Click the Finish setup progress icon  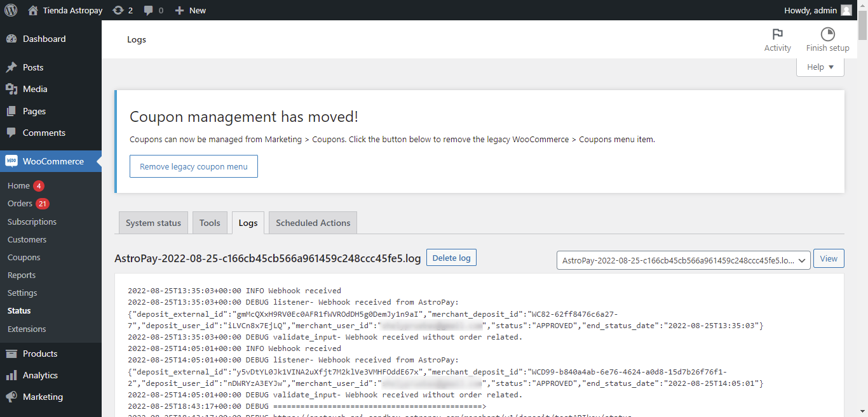tap(827, 34)
